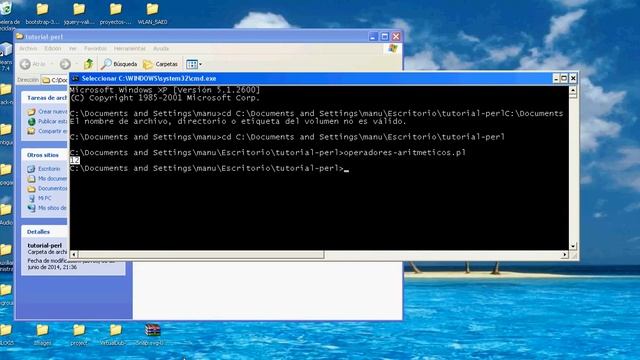Open the Ayuda menu
Screen dimensions: 640x360
[x=161, y=48]
